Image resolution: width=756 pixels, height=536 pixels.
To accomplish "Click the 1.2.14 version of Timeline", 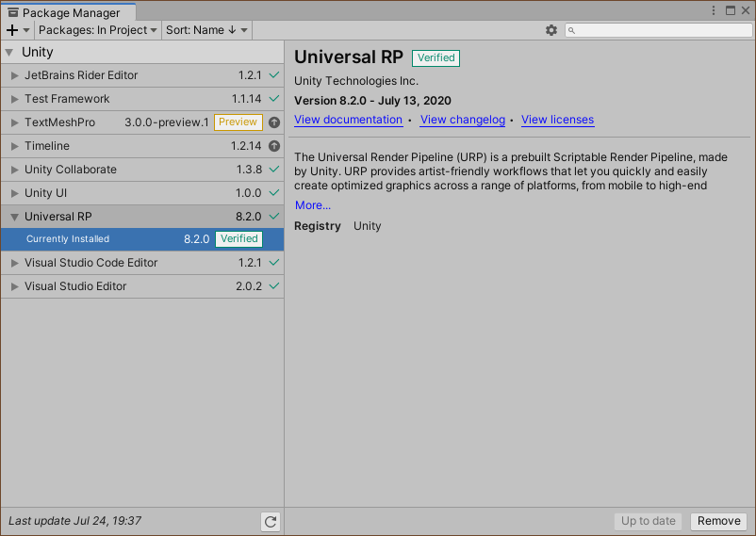I will click(246, 146).
